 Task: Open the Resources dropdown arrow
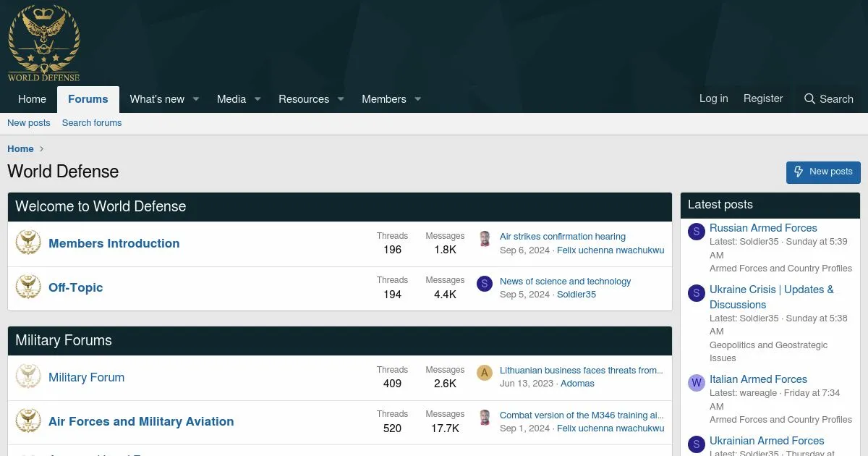point(341,99)
